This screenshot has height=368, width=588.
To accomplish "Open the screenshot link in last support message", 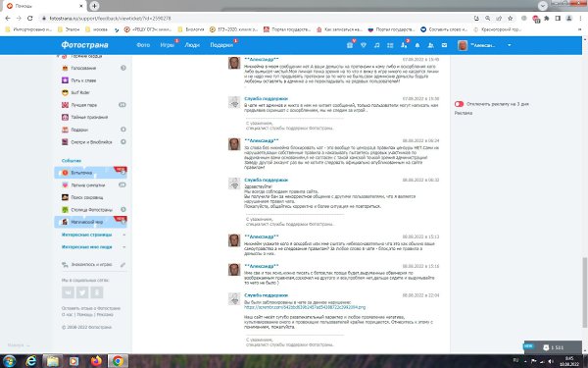I will [305, 307].
